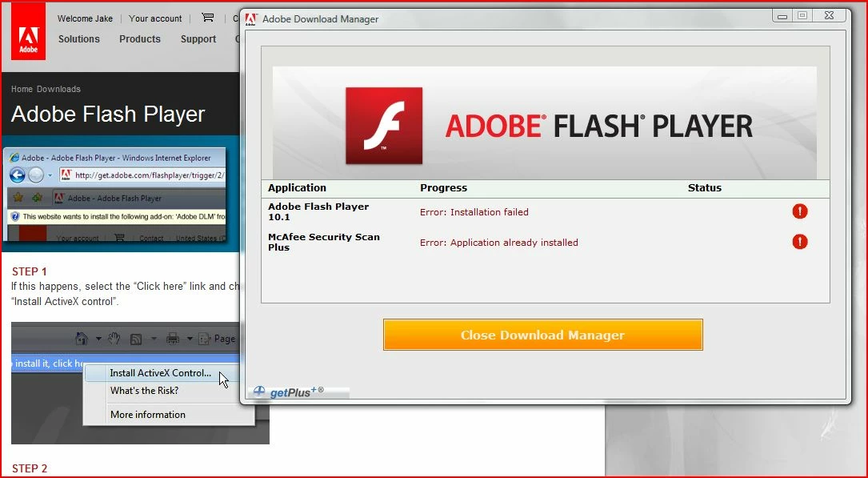Image resolution: width=868 pixels, height=478 pixels.
Task: Click the home icon in IE toolbar screenshot
Action: click(82, 338)
